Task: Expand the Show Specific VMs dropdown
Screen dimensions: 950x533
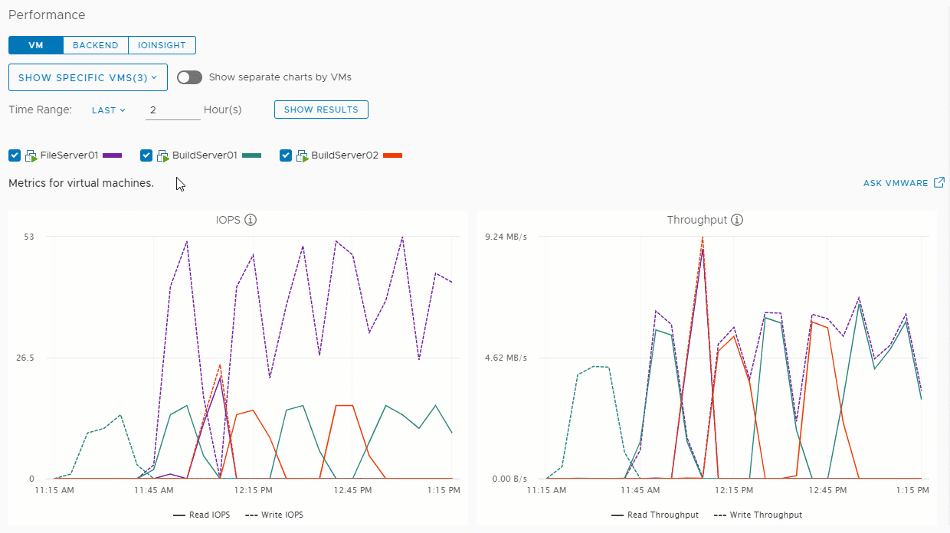Action: pyautogui.click(x=88, y=77)
